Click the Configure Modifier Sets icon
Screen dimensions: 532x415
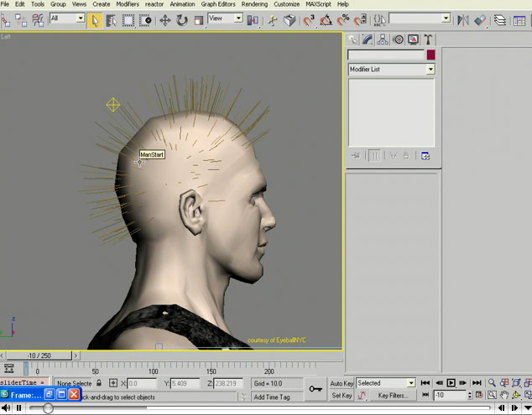tap(425, 155)
